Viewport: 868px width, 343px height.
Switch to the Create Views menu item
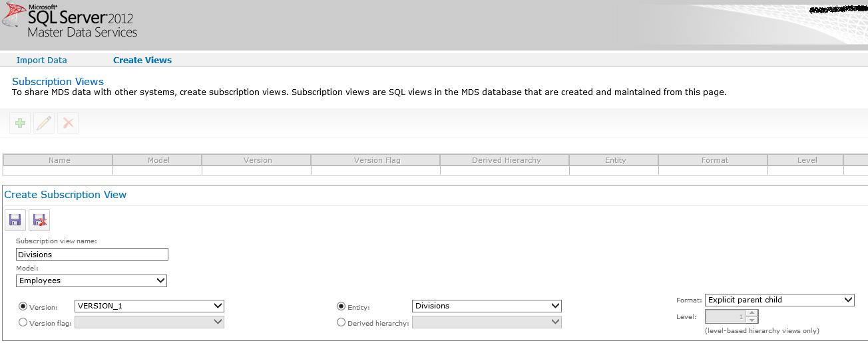tap(142, 60)
